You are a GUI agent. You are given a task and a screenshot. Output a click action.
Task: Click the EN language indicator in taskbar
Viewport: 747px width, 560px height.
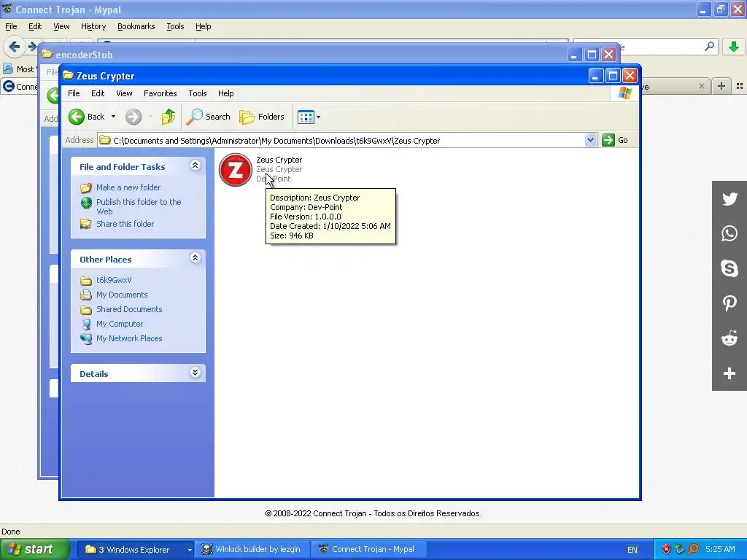(632, 550)
